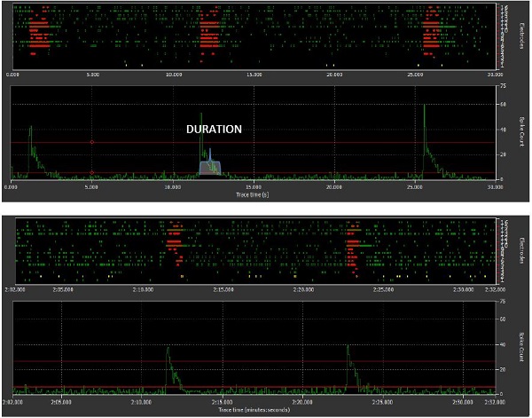Click the shaded blue duration region under DURATION
The height and width of the screenshot is (418, 532).
pos(209,169)
